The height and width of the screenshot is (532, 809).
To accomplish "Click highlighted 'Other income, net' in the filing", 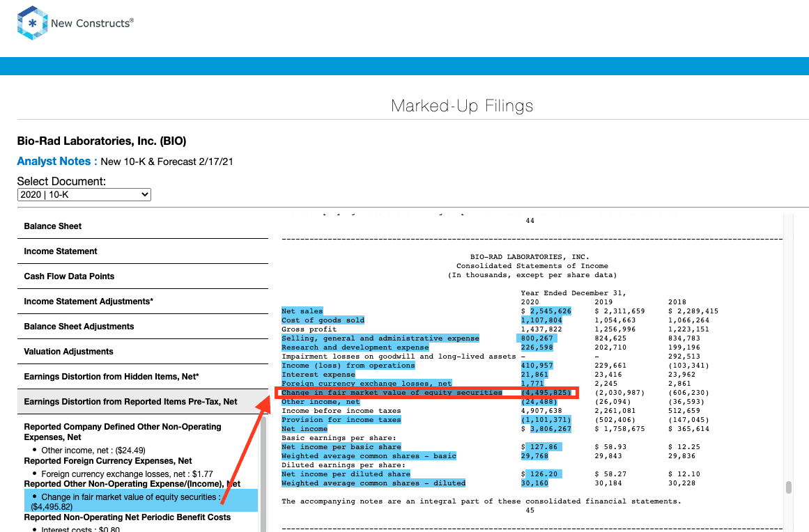I will pos(321,402).
